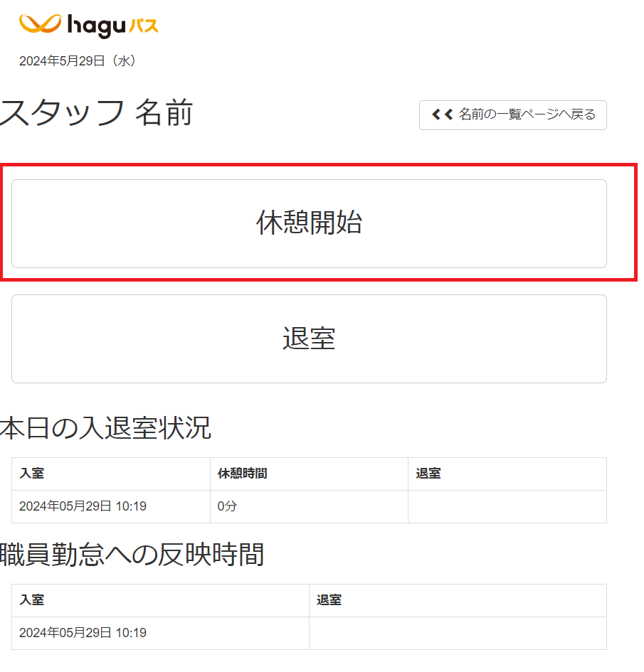Image resolution: width=644 pixels, height=672 pixels.
Task: Select 退室 header in 職員勤怠への反映時間 table
Action: [x=329, y=600]
